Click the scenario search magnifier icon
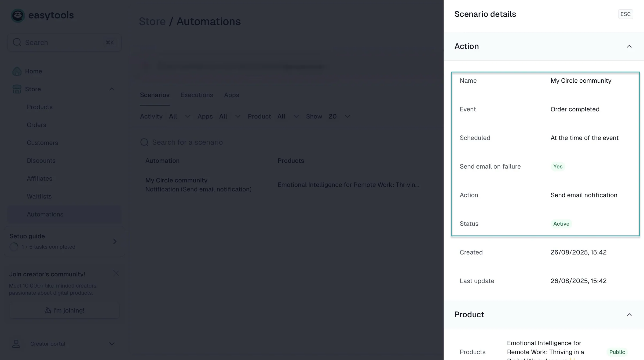The image size is (644, 360). point(144,142)
